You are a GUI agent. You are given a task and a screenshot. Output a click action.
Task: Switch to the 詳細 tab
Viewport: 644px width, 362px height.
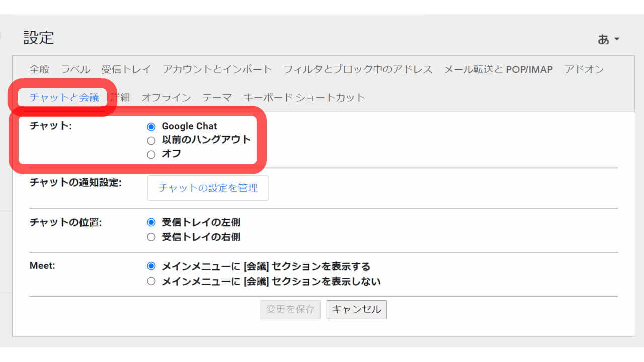pyautogui.click(x=121, y=97)
